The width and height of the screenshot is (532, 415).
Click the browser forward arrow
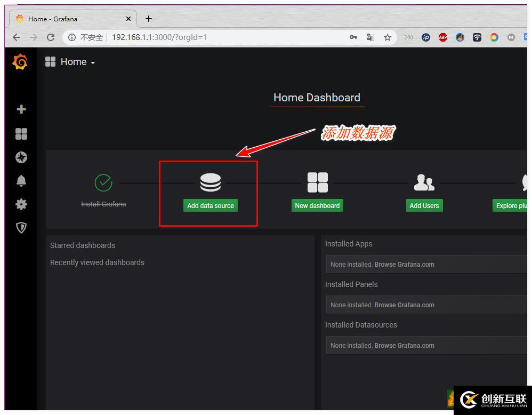(x=34, y=37)
